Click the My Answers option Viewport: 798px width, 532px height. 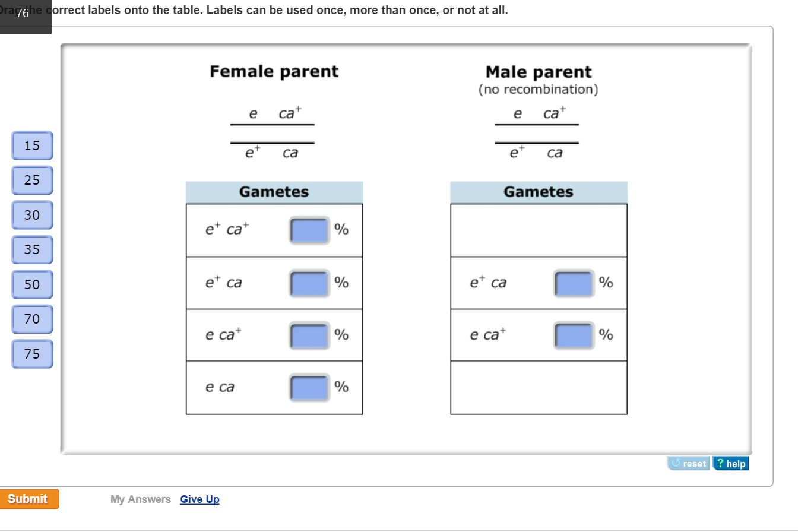pos(141,499)
